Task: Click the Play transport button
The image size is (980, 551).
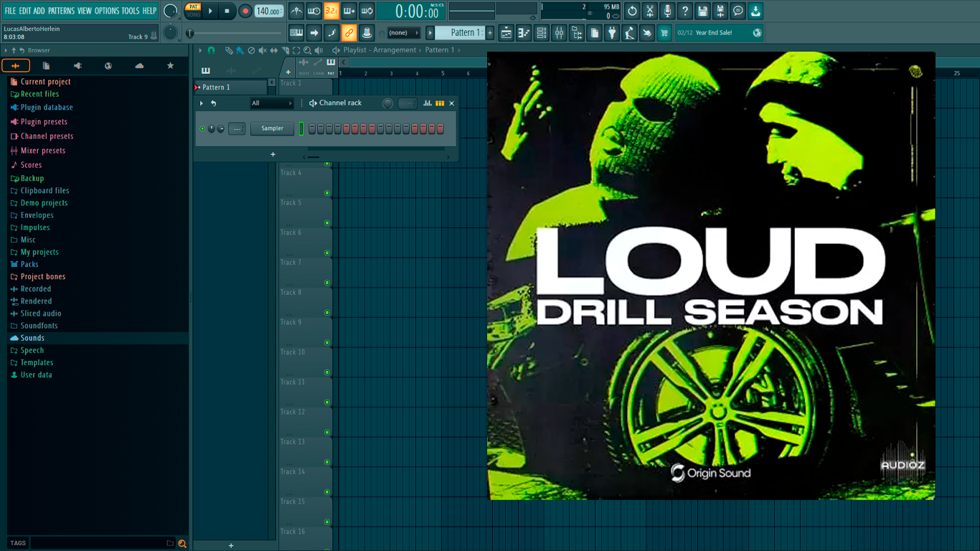Action: [x=210, y=11]
